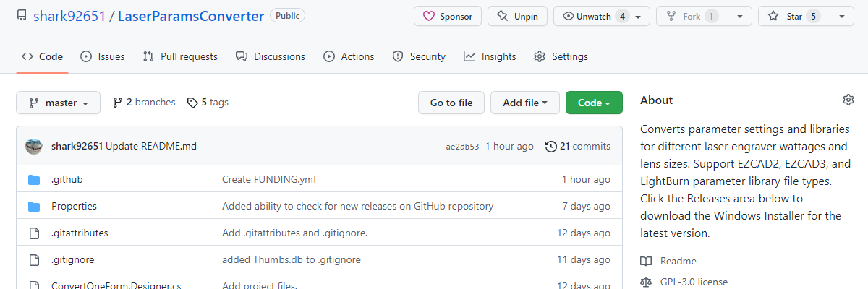
Task: Click the .gitattributes file icon
Action: pos(34,233)
